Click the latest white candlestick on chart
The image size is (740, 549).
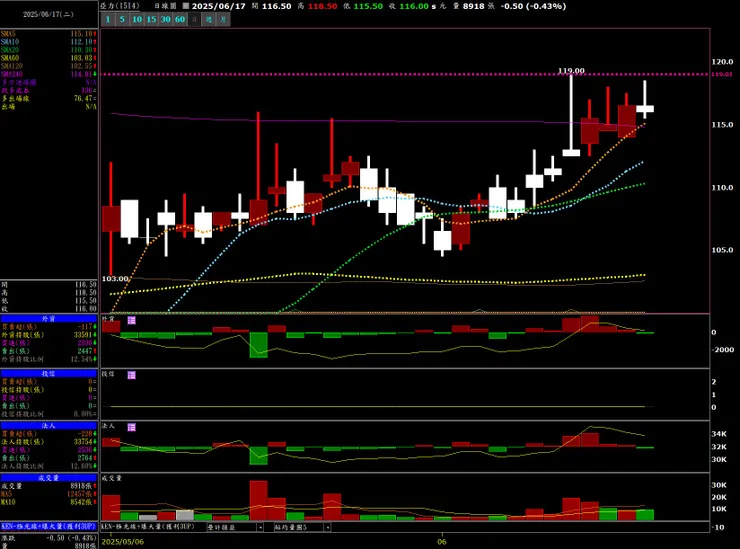[x=645, y=109]
